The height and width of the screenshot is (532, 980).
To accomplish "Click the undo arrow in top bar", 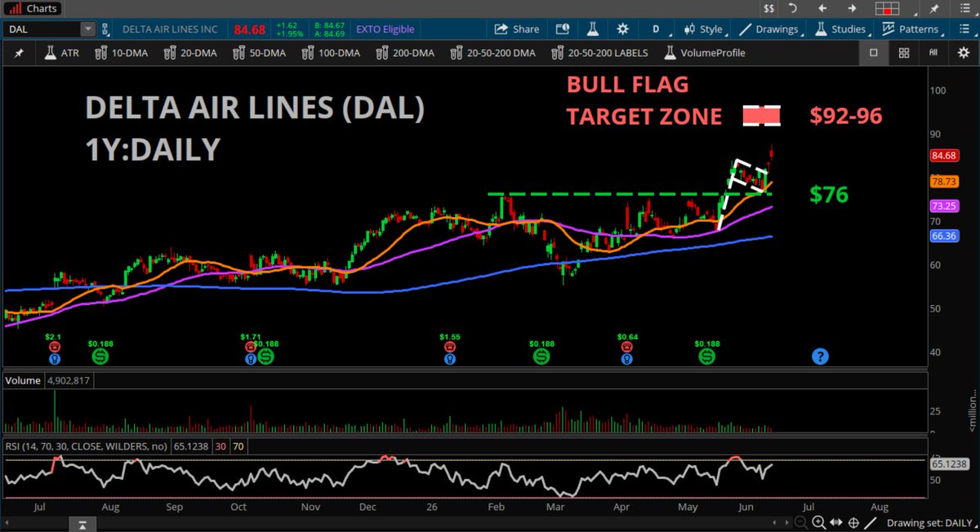I will click(792, 8).
